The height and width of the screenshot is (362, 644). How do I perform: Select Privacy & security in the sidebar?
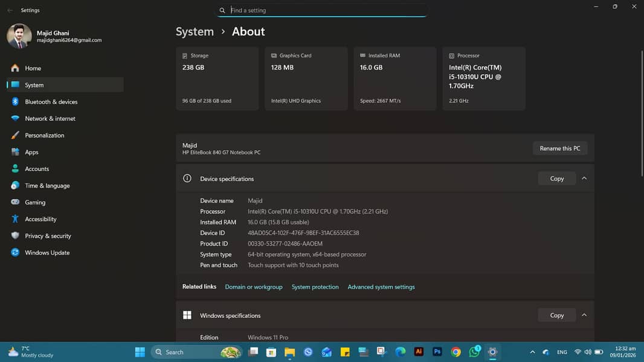pos(48,236)
